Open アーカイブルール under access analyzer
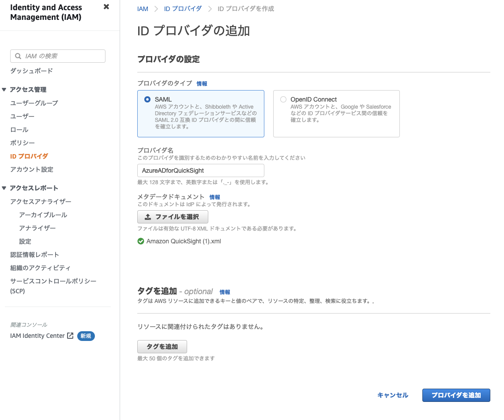 (x=43, y=215)
